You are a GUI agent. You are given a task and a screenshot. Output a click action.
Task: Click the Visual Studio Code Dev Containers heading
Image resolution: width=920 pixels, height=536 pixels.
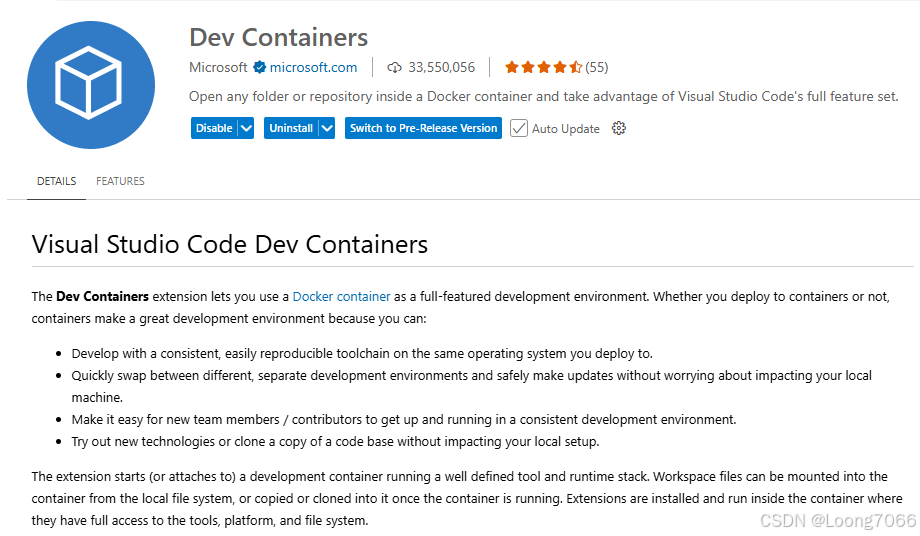[x=230, y=245]
